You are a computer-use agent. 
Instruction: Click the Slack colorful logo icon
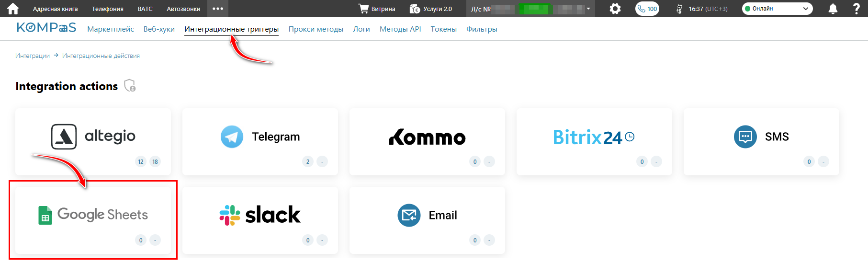(230, 215)
